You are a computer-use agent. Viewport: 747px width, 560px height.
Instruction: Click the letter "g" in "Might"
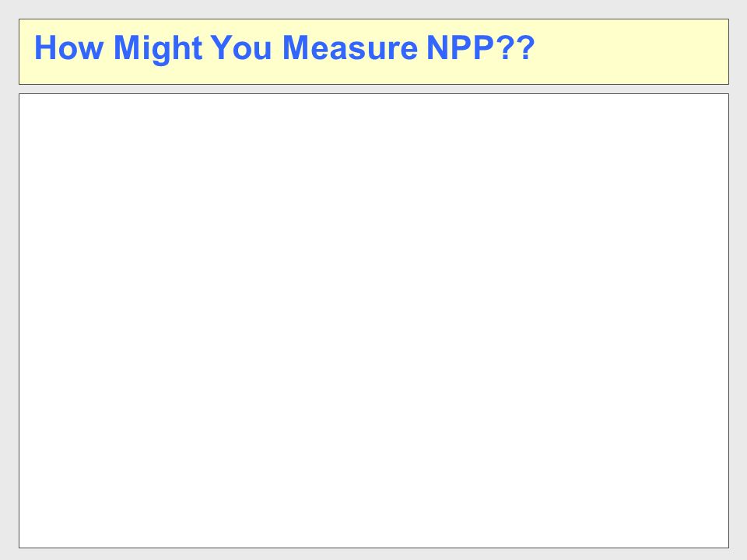tap(163, 52)
